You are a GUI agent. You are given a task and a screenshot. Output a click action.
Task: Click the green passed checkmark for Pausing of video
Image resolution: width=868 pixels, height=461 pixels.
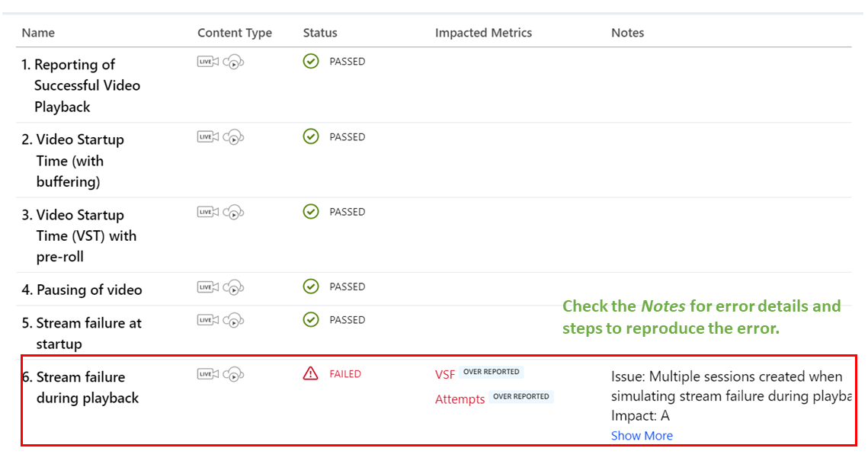(311, 287)
